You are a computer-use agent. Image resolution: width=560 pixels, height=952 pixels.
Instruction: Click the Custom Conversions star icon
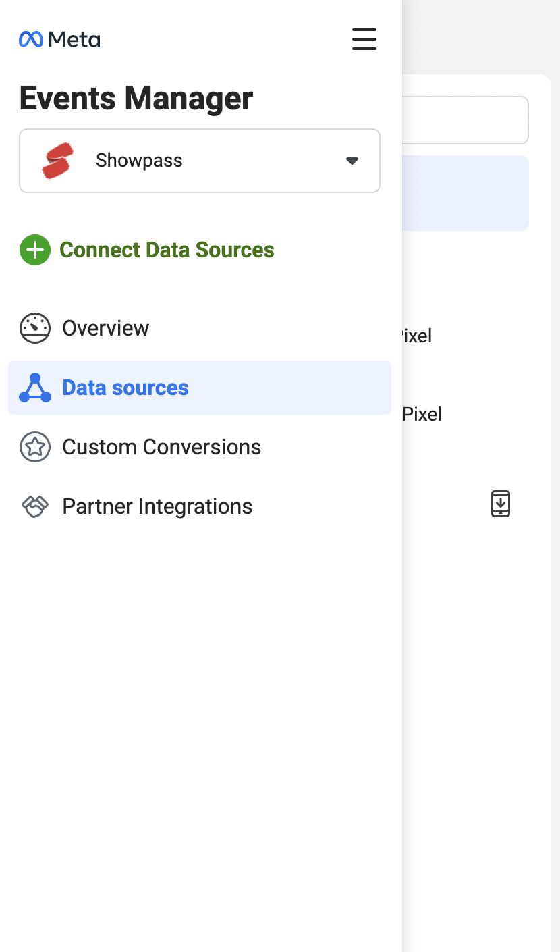pyautogui.click(x=35, y=447)
